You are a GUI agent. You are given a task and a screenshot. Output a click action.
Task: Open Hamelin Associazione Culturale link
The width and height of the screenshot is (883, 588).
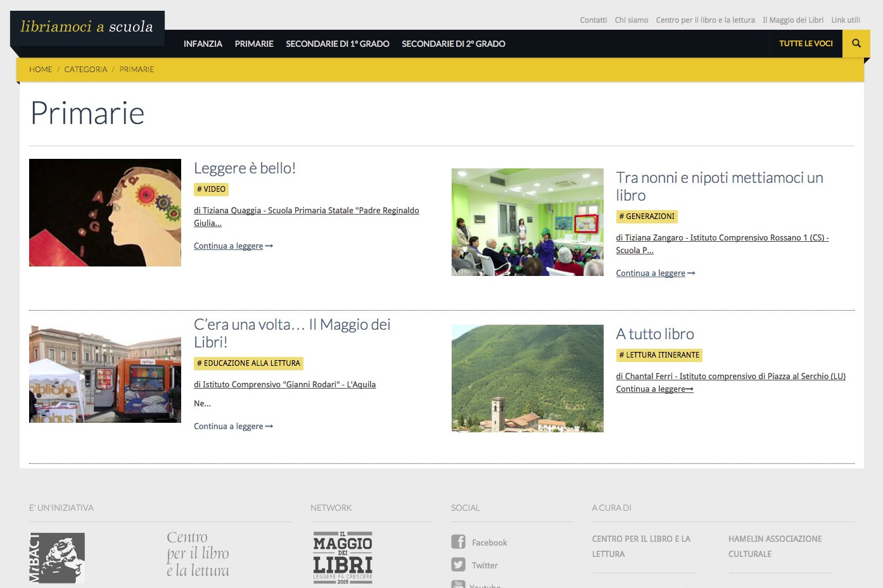point(775,546)
